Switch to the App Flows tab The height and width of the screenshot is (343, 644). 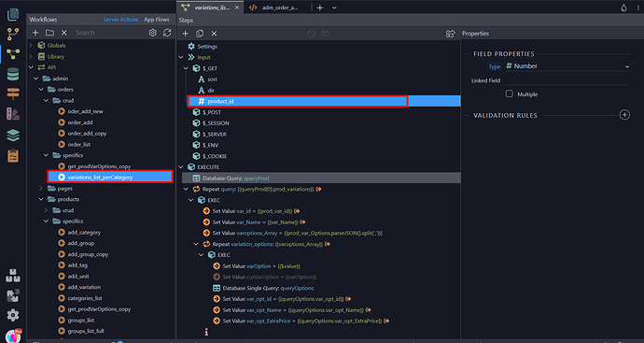coord(157,20)
